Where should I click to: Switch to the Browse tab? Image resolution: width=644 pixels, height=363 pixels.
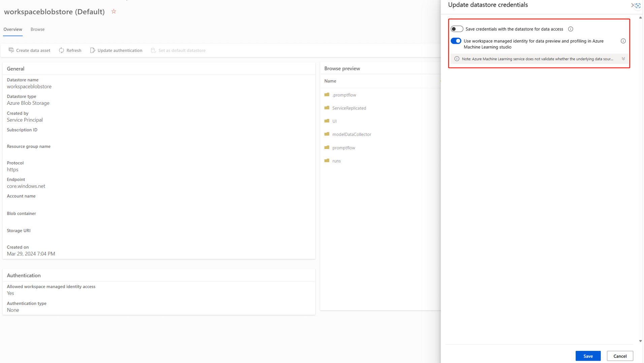[37, 29]
